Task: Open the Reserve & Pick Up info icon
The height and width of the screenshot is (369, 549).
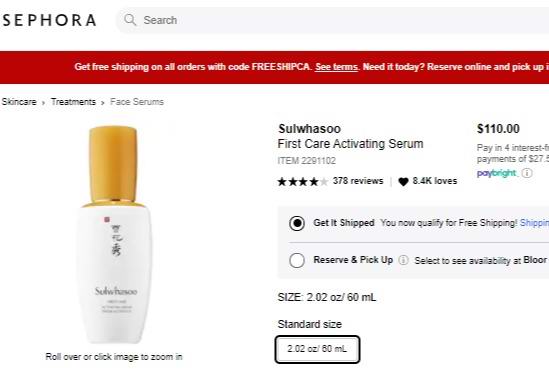Action: pyautogui.click(x=403, y=260)
